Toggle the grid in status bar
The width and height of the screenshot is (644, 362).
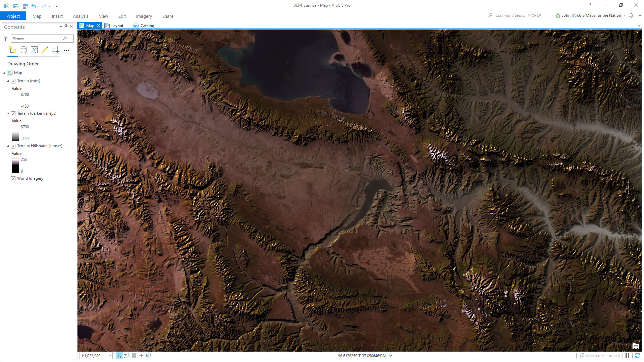click(x=134, y=356)
